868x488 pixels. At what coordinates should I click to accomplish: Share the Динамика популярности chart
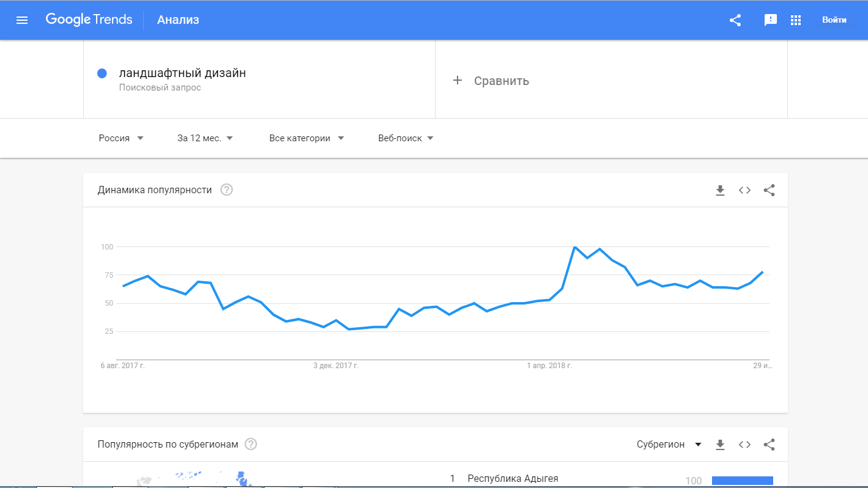(x=770, y=190)
